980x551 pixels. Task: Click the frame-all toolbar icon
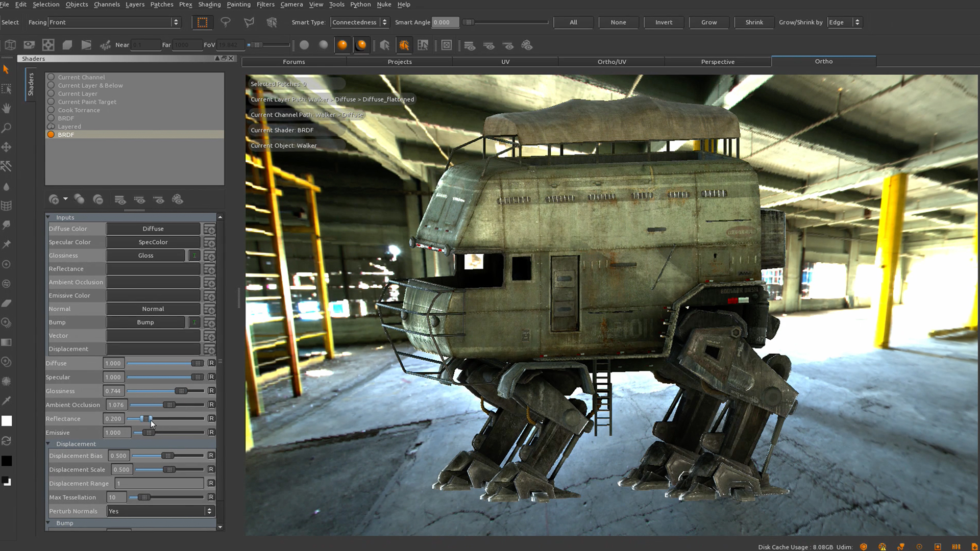point(447,45)
